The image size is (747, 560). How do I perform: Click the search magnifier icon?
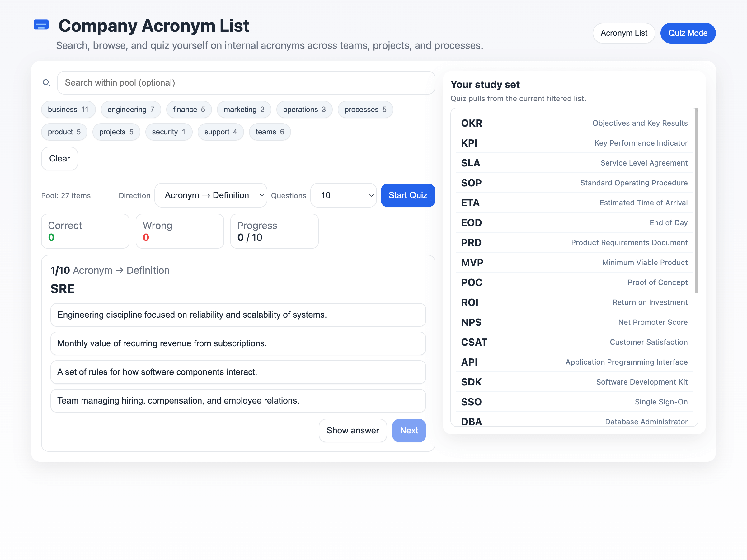pyautogui.click(x=46, y=83)
